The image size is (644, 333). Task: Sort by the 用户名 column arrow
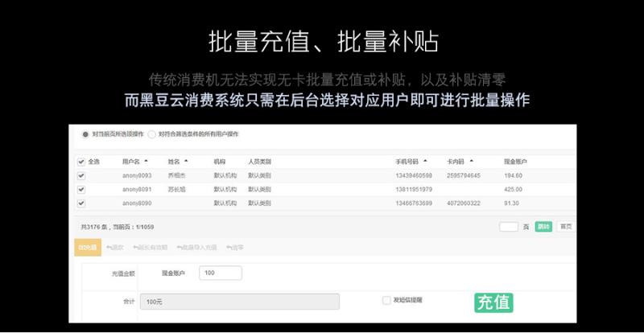coord(146,161)
